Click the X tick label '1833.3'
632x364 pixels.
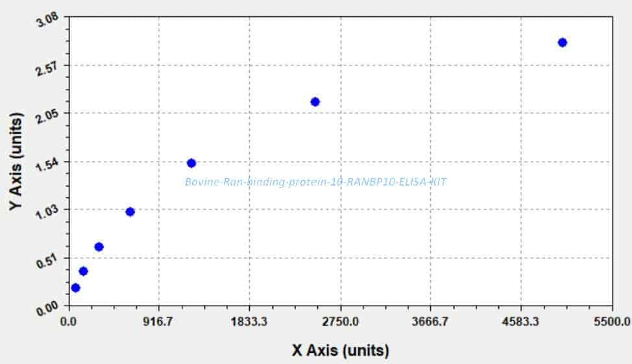pyautogui.click(x=249, y=322)
